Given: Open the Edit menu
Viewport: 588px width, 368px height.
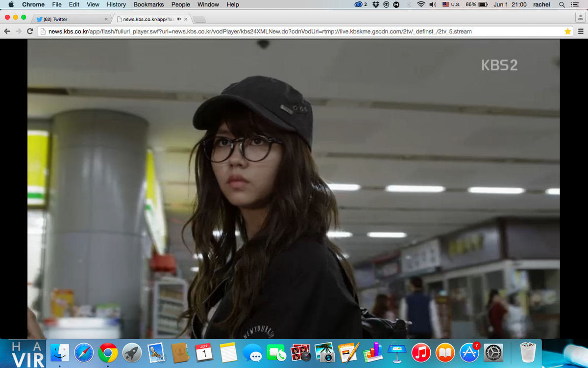Looking at the screenshot, I should [x=74, y=4].
